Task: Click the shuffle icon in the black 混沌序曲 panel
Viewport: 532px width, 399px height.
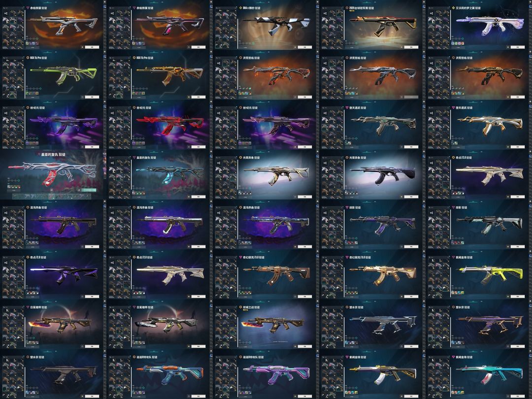Action: pyautogui.click(x=6, y=213)
